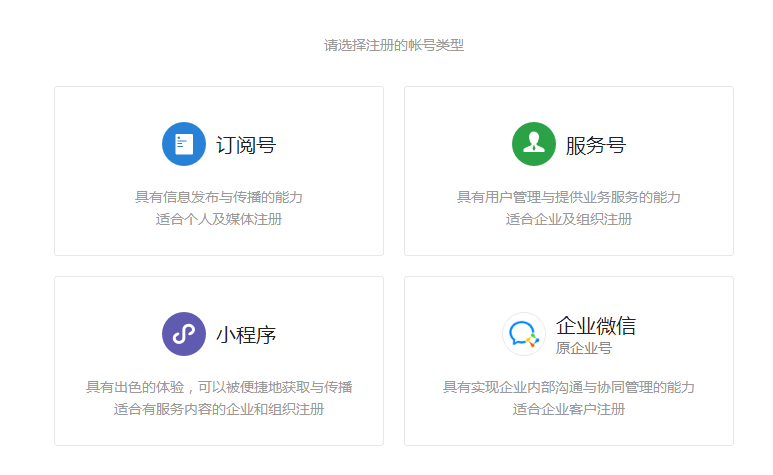Click the blue 订阅号 document icon
773x475 pixels.
(x=184, y=144)
